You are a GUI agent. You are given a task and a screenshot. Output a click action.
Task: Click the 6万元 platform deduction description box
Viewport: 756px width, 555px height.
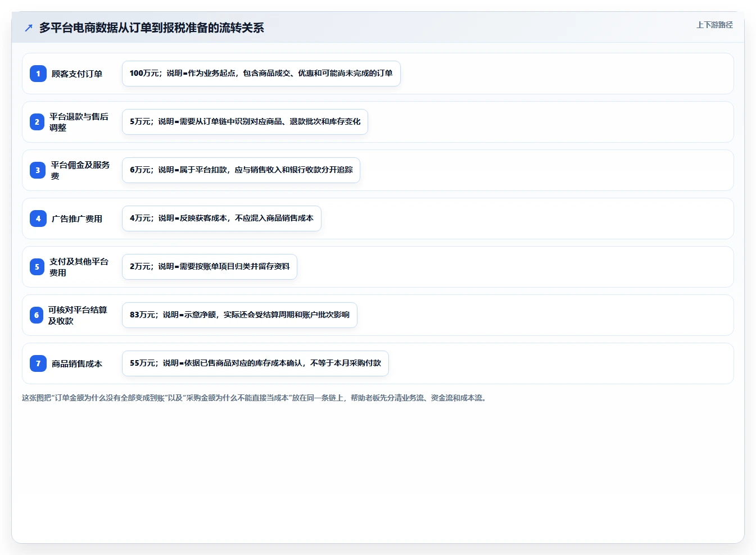pos(241,170)
